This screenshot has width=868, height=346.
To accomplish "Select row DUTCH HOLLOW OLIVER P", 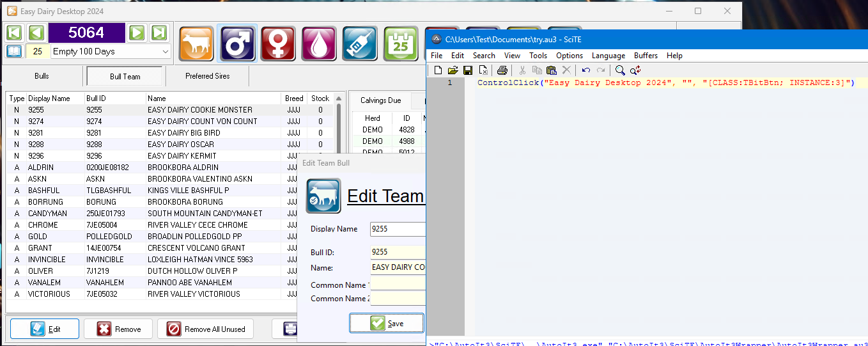I will [152, 271].
